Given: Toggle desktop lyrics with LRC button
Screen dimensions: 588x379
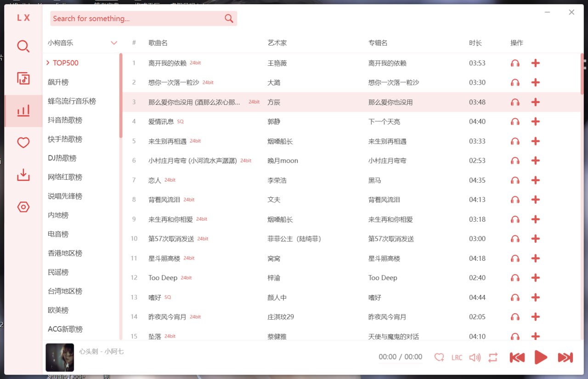Looking at the screenshot, I should coord(457,357).
